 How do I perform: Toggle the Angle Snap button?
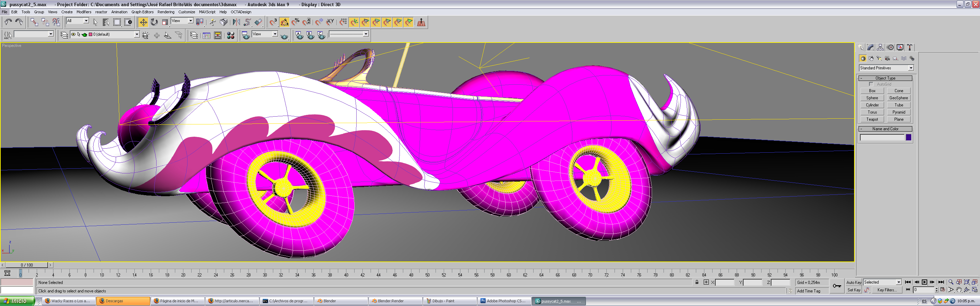(x=284, y=22)
